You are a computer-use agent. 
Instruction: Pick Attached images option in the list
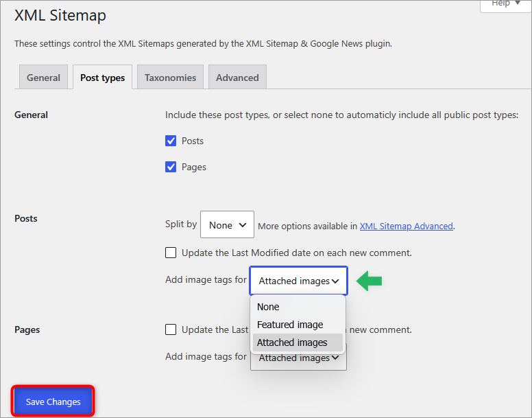[x=298, y=342]
